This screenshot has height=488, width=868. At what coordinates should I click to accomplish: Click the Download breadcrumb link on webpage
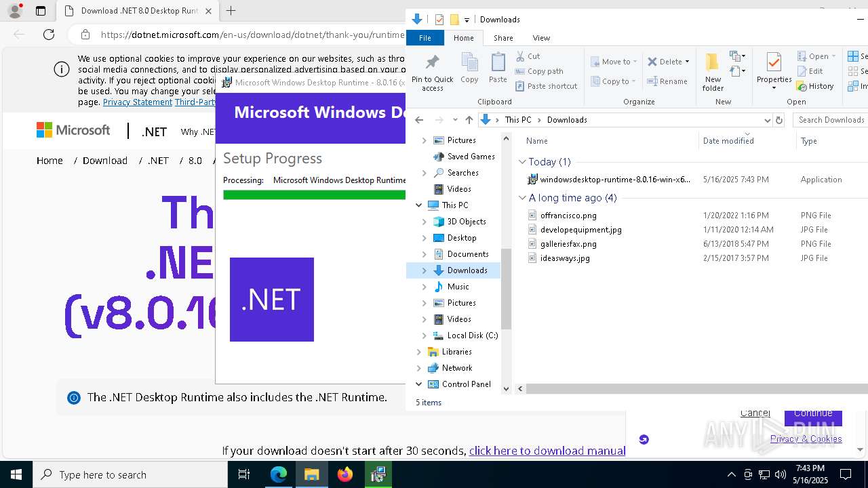coord(105,161)
